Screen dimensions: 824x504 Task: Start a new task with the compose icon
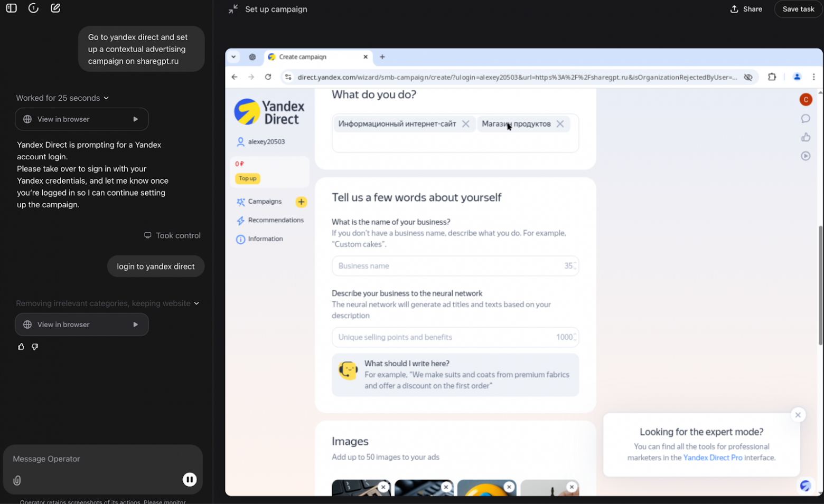[55, 8]
